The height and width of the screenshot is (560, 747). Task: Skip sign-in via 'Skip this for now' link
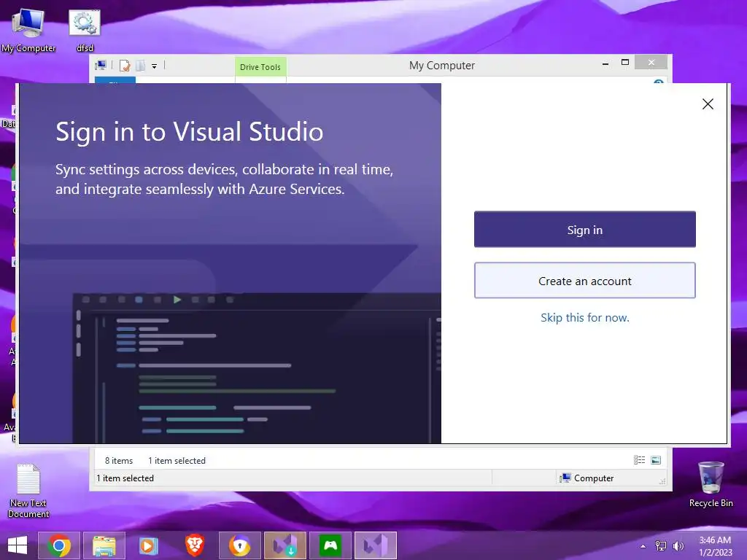point(584,318)
